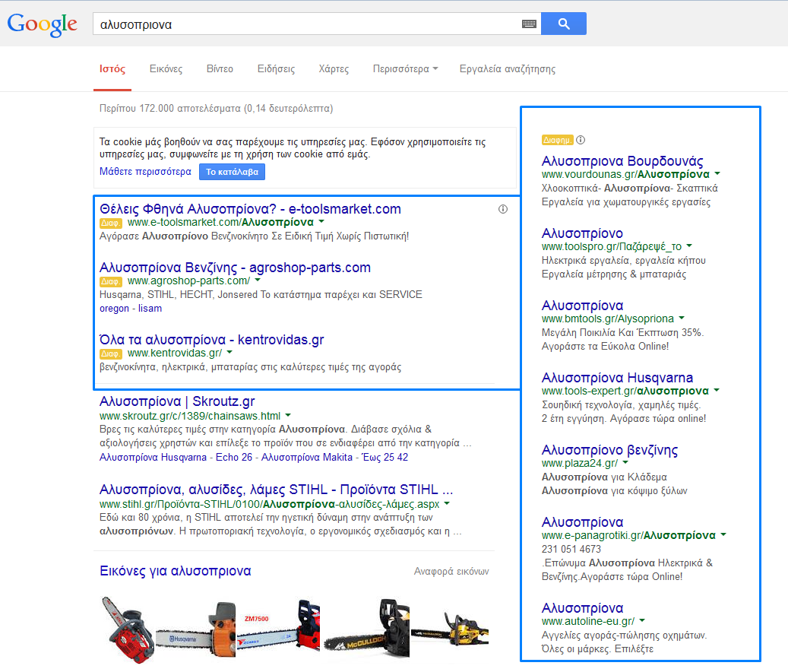Open the bmtools.gr Αλυσοπρίονα ad

click(582, 306)
